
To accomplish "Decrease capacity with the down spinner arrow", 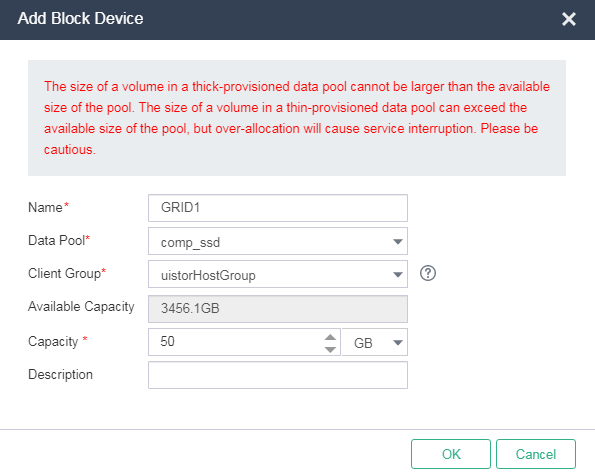I will tap(331, 349).
